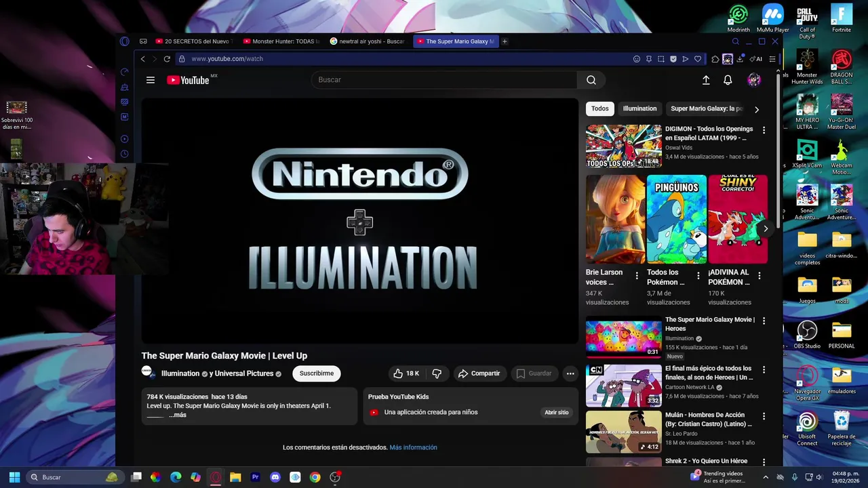Subscribe with the Suscribirme button

coord(317,373)
